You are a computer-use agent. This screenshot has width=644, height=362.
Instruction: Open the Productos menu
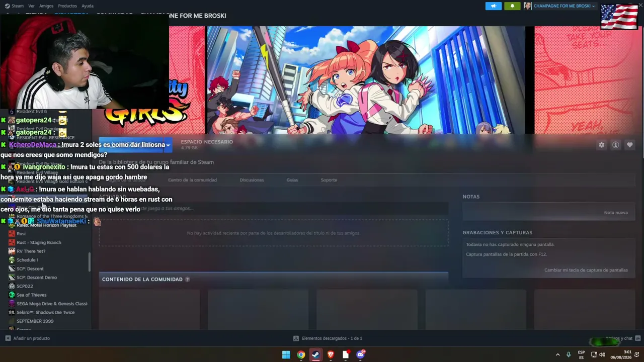click(67, 6)
